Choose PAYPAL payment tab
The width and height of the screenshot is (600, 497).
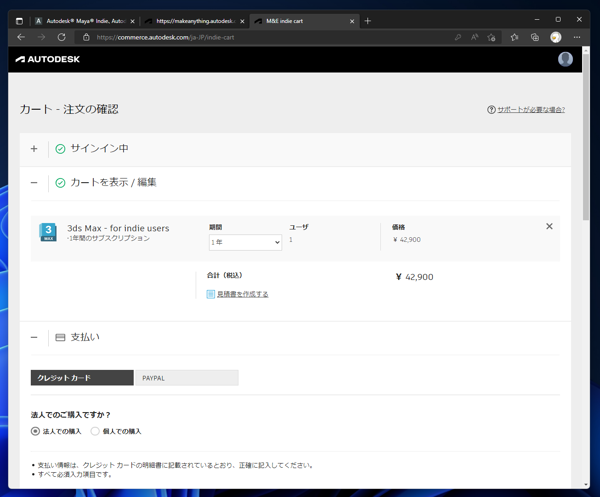tap(187, 378)
